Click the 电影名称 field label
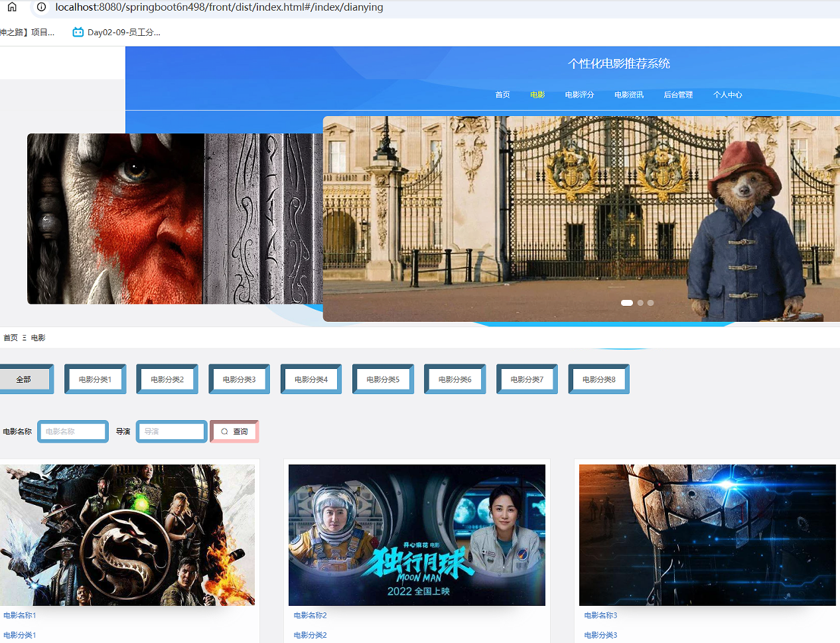Screen dimensions: 840x643 point(17,431)
